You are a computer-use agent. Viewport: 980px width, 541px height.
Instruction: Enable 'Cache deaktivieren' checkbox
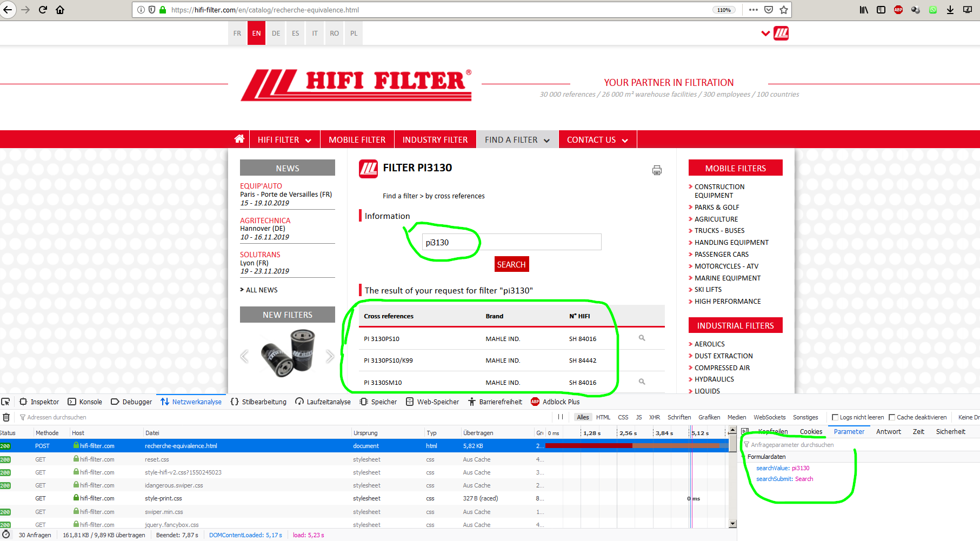coord(892,417)
